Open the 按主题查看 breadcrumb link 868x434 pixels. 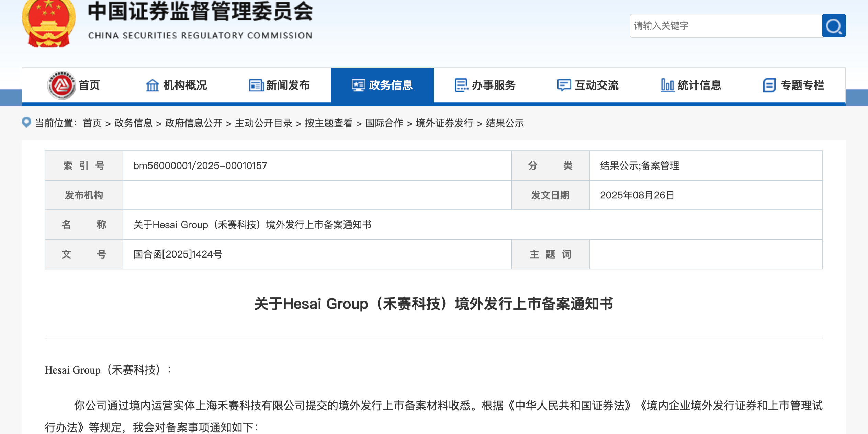329,123
